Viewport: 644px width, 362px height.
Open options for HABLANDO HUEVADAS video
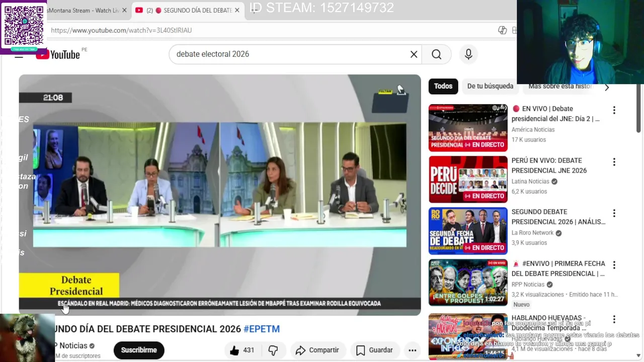(614, 319)
